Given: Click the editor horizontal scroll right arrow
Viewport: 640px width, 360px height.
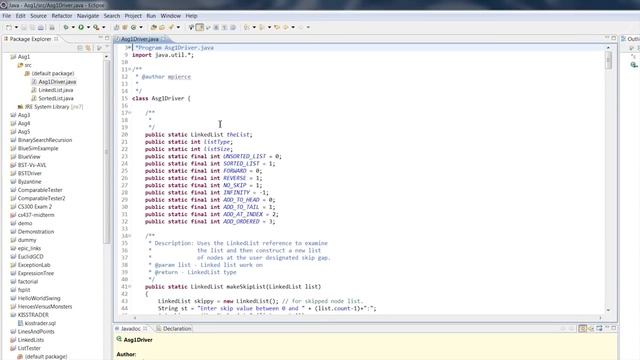Looking at the screenshot, I should [x=600, y=318].
